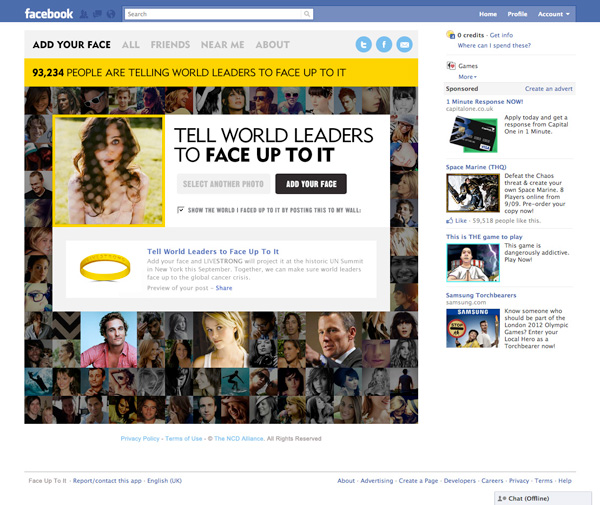Click the Games sidebar link
The image size is (600, 505).
pos(468,66)
